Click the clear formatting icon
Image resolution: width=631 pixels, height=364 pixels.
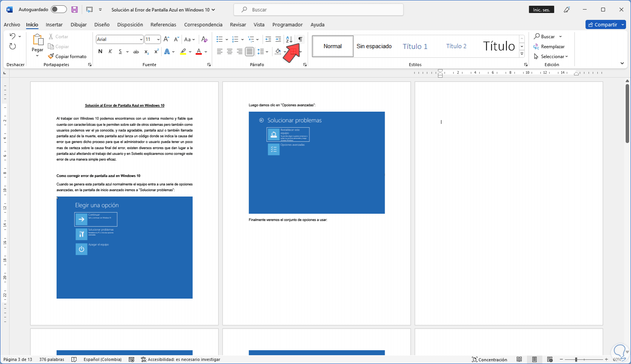tap(204, 39)
